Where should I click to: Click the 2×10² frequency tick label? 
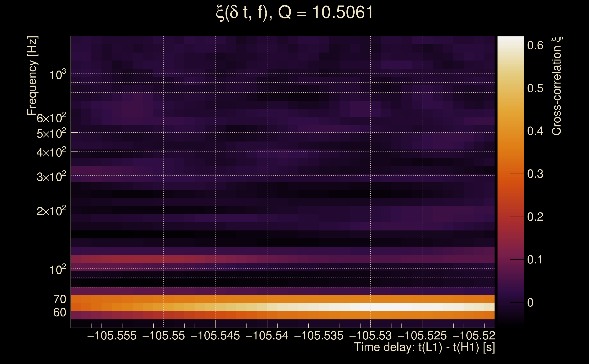click(x=51, y=211)
